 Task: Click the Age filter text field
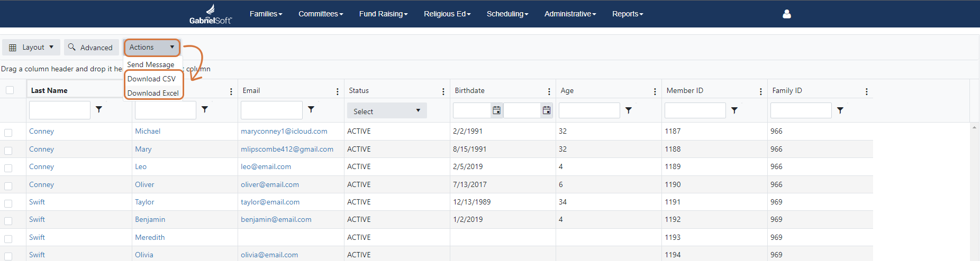(589, 110)
